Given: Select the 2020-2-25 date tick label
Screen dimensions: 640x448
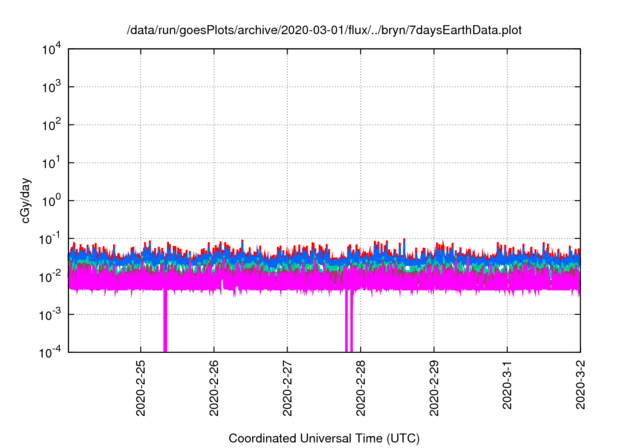Looking at the screenshot, I should [x=140, y=388].
